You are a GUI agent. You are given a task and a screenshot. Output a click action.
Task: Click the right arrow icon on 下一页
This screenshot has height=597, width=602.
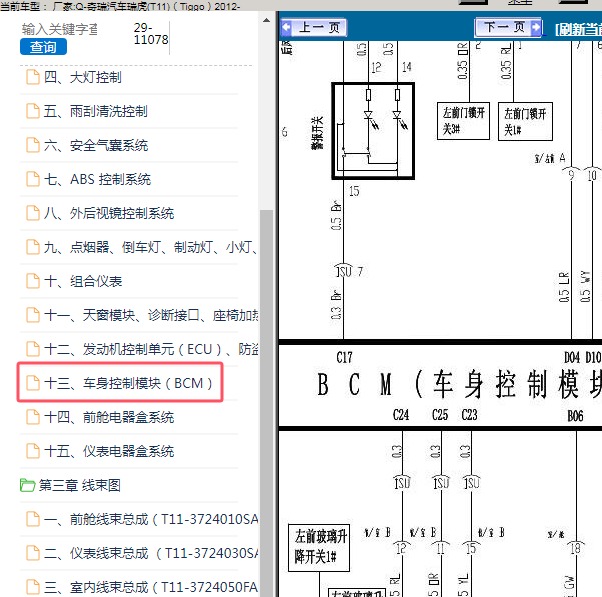(536, 27)
